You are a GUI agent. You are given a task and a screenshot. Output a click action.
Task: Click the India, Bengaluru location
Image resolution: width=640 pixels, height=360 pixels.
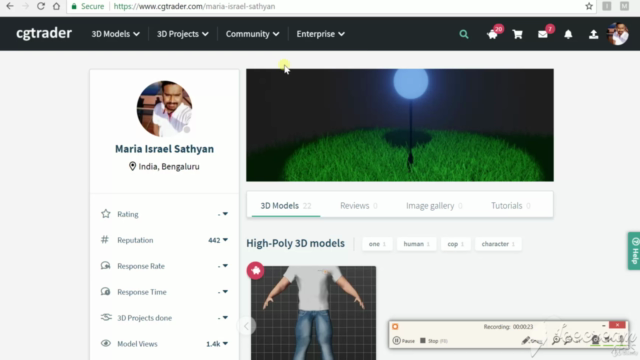tap(164, 167)
